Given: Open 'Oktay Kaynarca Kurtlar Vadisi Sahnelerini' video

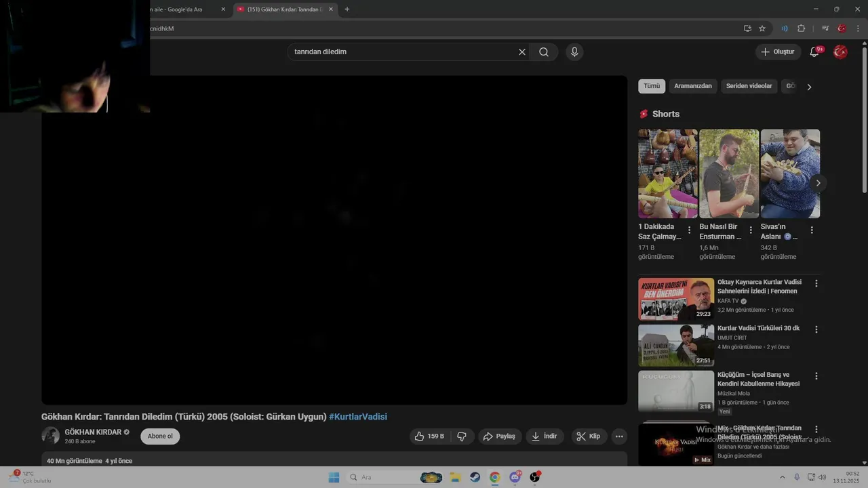Looking at the screenshot, I should tap(676, 299).
